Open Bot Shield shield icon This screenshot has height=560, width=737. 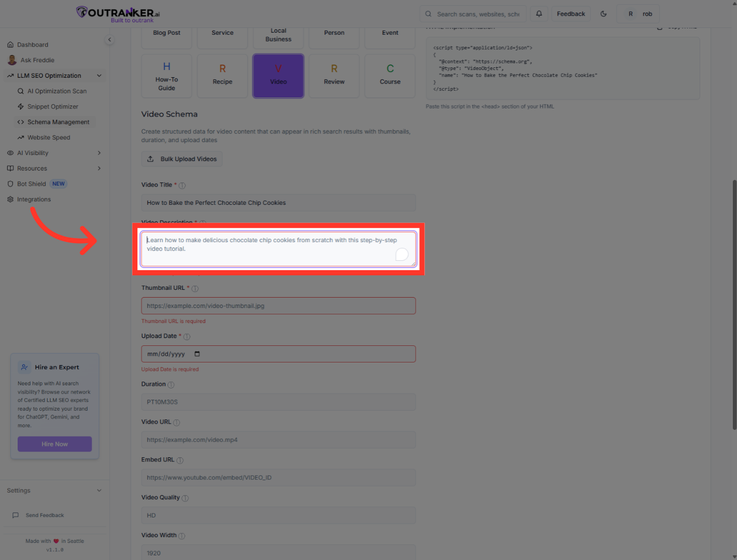click(10, 184)
